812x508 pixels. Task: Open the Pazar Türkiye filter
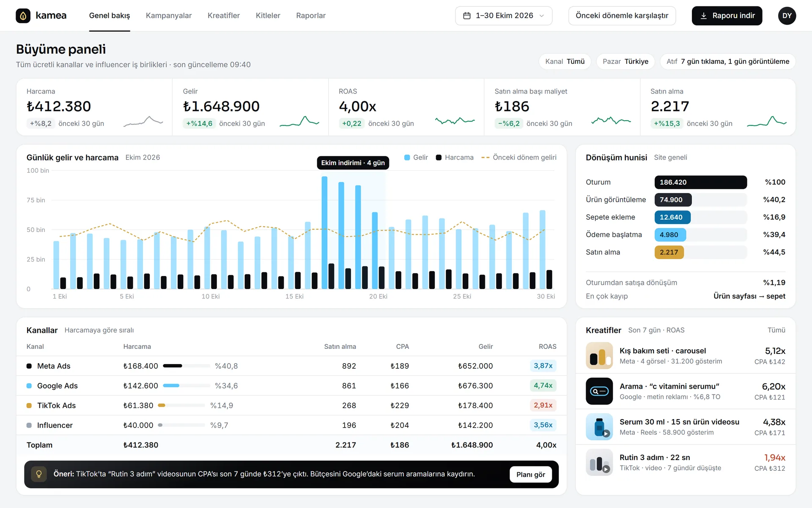625,61
